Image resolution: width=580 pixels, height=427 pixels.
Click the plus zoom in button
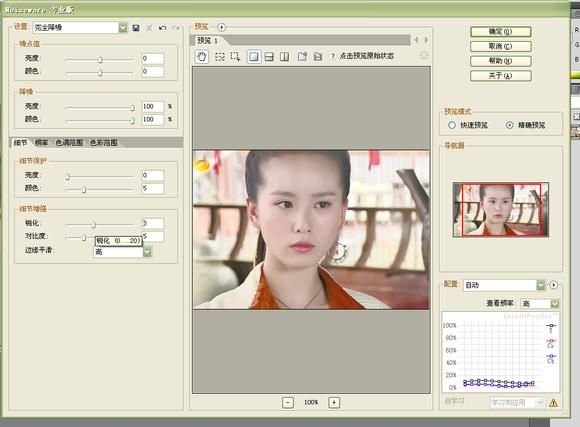(334, 402)
